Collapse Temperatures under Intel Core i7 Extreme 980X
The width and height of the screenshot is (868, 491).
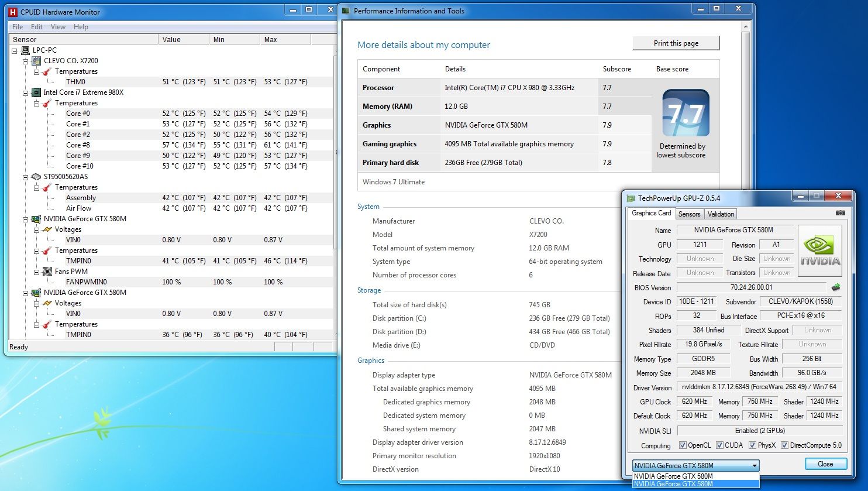point(37,103)
